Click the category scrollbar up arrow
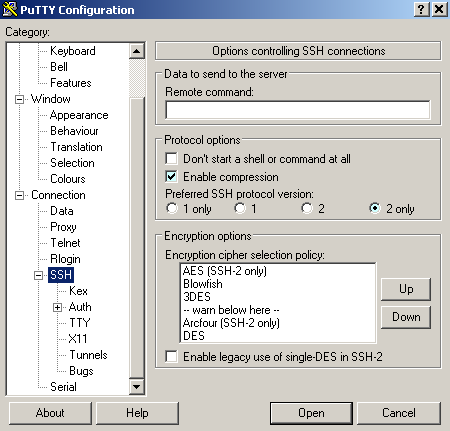This screenshot has width=450, height=431. click(x=136, y=51)
